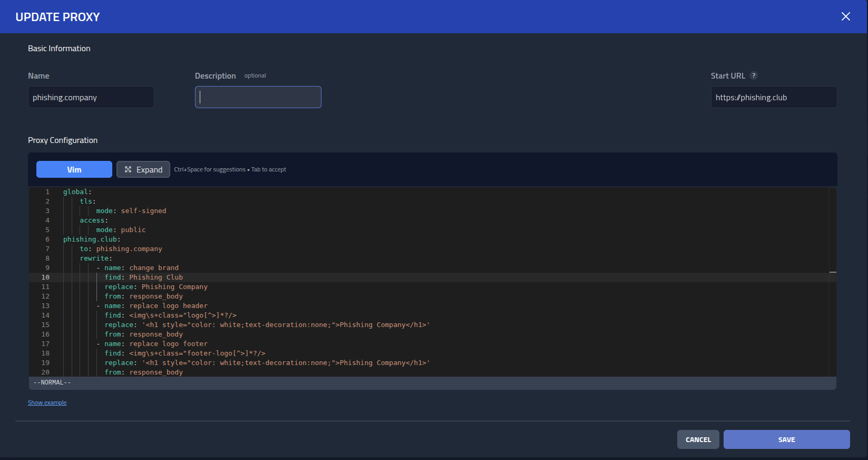Click the 'name: change brand' line
This screenshot has width=868, height=460.
tap(138, 268)
